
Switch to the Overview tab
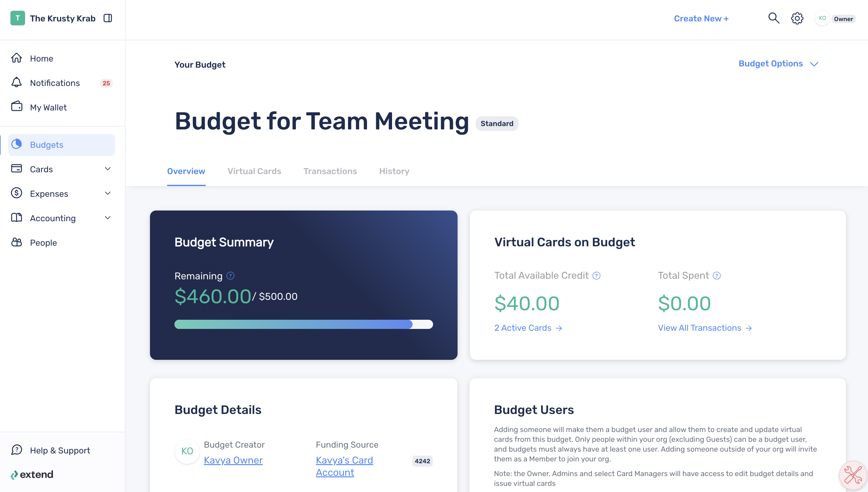(186, 171)
